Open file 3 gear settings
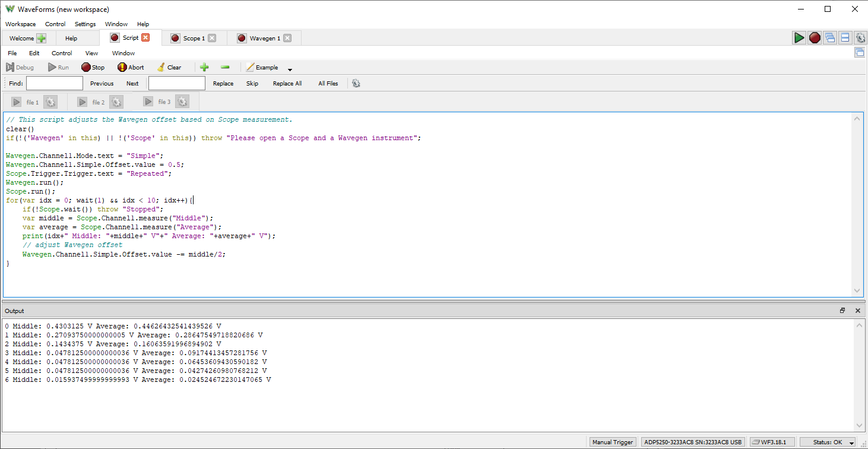 (182, 102)
